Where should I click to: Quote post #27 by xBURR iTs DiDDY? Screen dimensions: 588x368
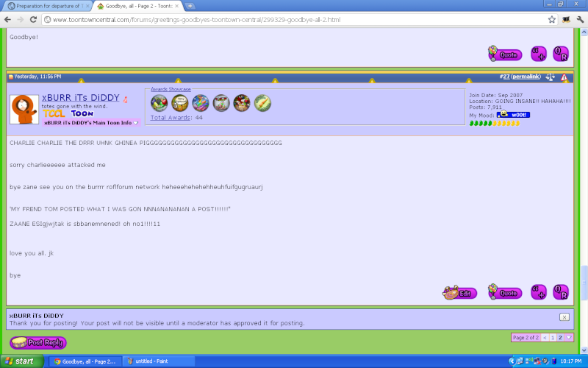[505, 292]
